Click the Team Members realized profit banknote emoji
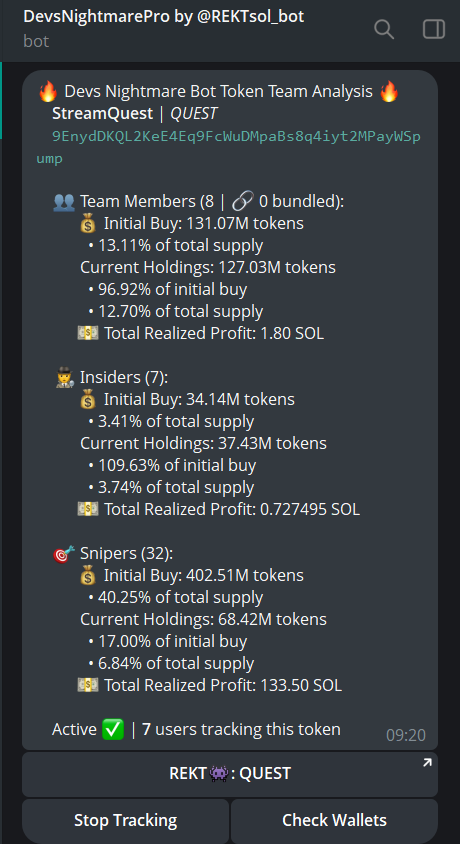460x844 pixels. pyautogui.click(x=88, y=334)
